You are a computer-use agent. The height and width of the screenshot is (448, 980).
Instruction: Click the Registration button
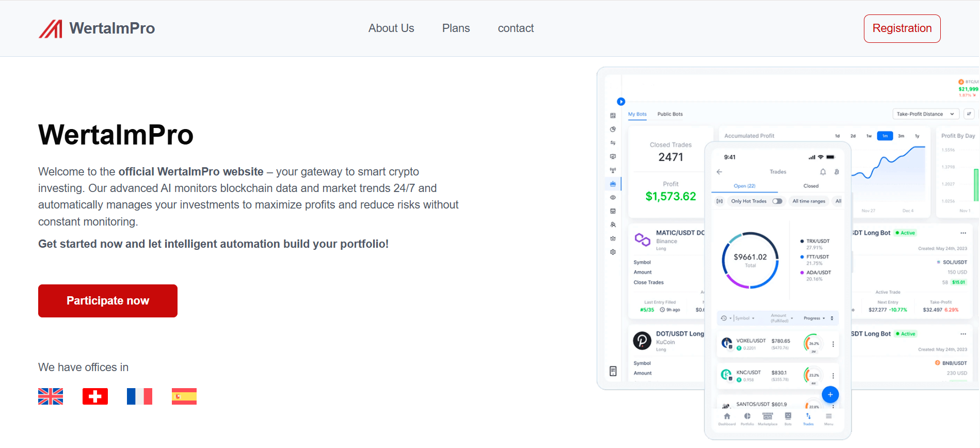pyautogui.click(x=902, y=28)
